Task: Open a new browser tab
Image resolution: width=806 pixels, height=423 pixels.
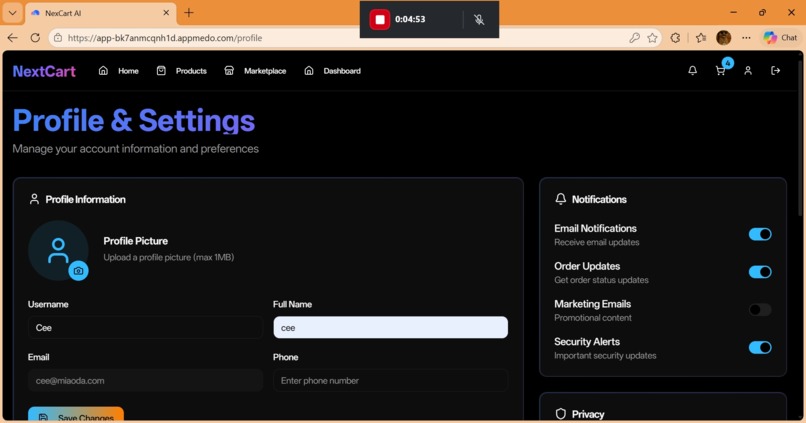Action: click(x=189, y=13)
